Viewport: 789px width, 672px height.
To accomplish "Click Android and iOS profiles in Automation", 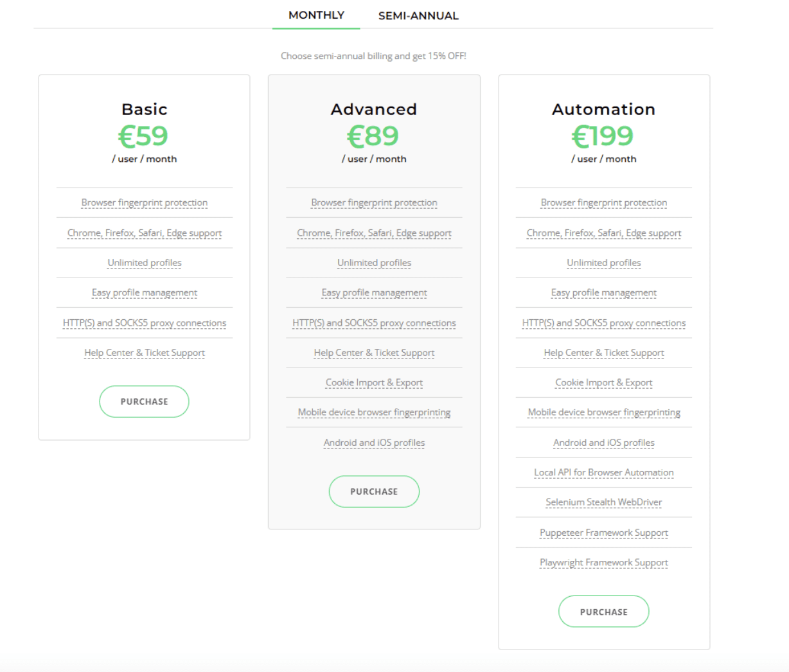I will [x=603, y=443].
